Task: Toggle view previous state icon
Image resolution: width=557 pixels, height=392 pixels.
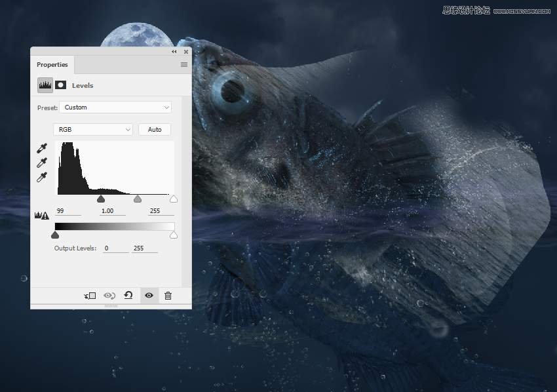Action: point(109,296)
